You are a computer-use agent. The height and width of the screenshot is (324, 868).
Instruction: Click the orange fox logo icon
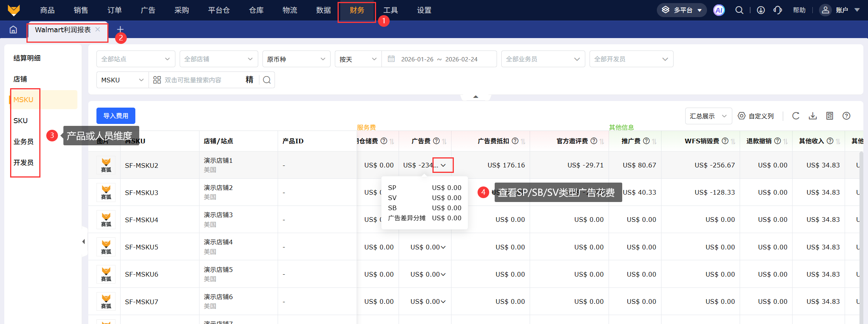pos(14,10)
